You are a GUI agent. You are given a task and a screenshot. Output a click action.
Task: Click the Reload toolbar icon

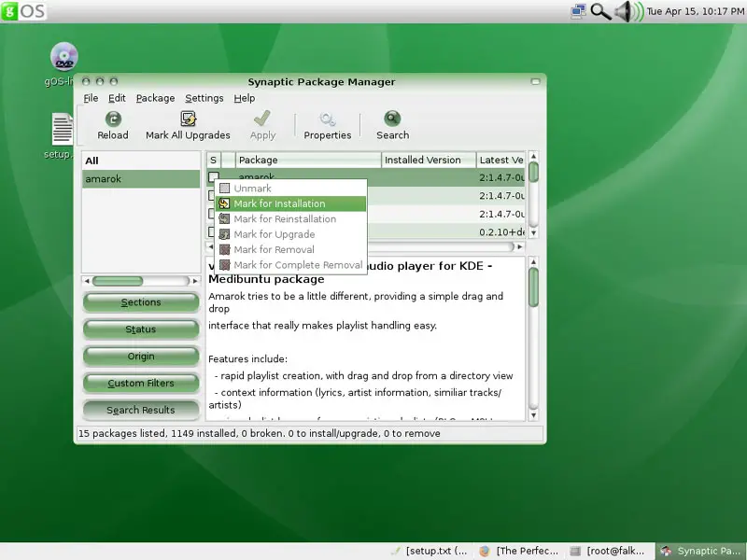point(113,119)
